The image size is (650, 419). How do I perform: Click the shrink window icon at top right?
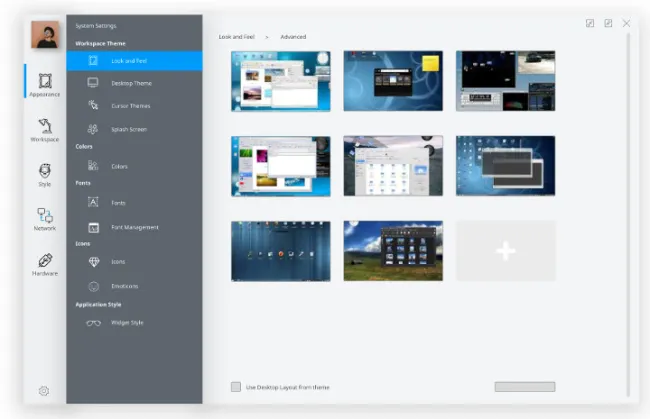(590, 23)
